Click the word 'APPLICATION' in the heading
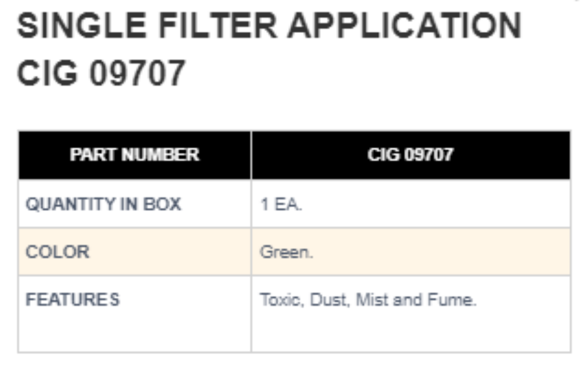The height and width of the screenshot is (367, 588). pyautogui.click(x=404, y=26)
